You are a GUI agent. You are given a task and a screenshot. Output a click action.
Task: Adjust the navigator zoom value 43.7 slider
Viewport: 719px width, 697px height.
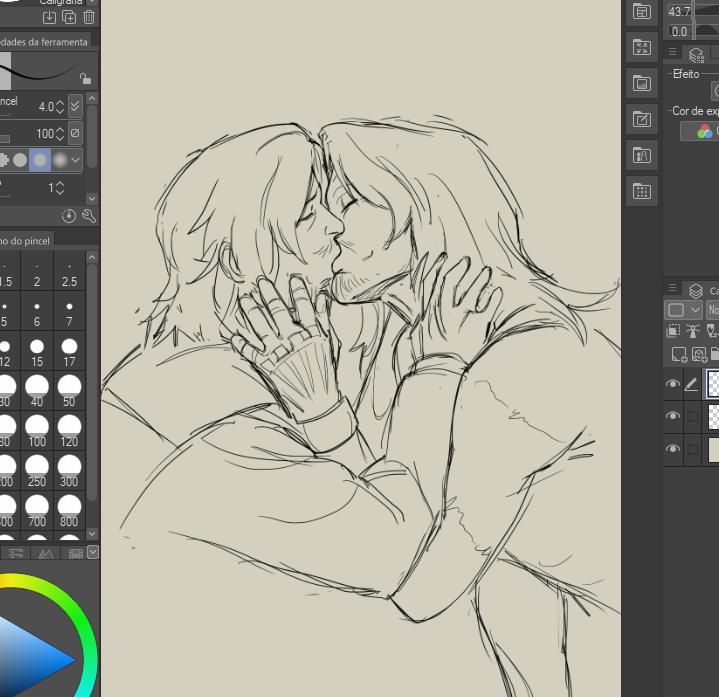(x=692, y=11)
